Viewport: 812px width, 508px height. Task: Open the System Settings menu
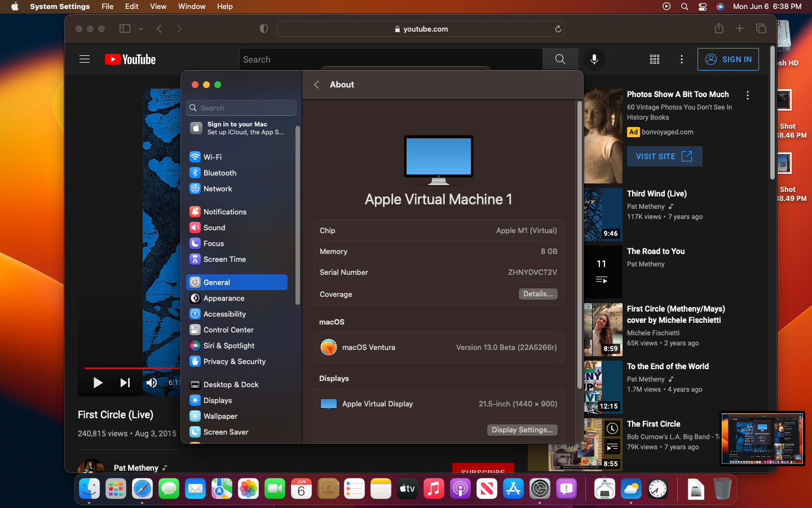click(x=60, y=6)
